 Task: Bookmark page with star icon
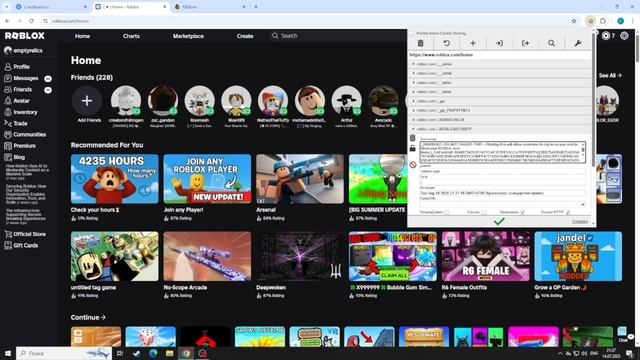574,21
